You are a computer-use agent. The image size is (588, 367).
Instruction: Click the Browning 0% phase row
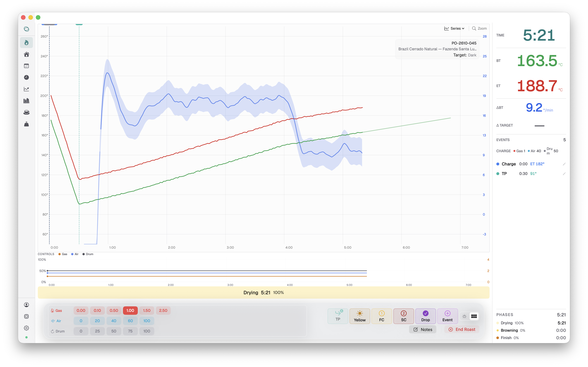coord(531,330)
